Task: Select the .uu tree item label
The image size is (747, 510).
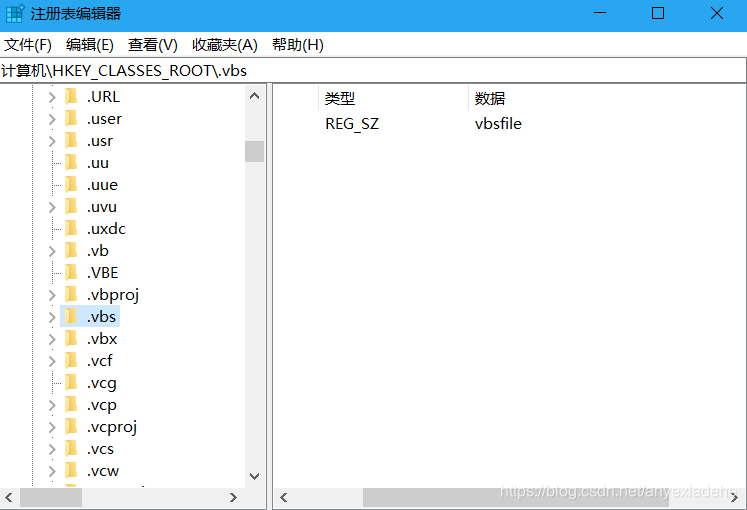Action: click(x=98, y=163)
